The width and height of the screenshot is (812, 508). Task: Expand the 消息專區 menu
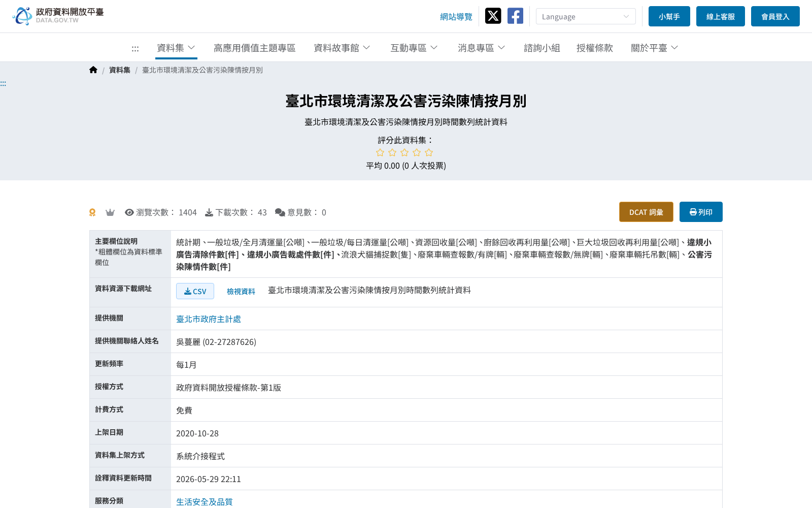tap(482, 48)
